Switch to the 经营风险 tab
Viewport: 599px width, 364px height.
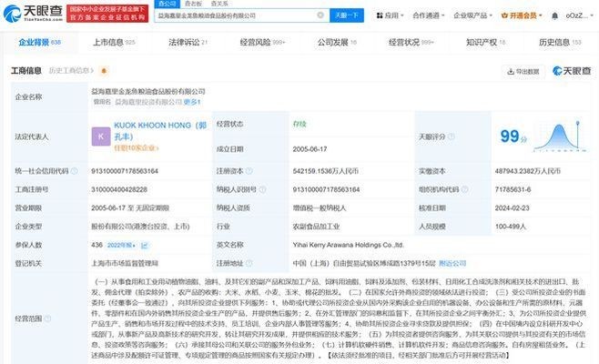(x=262, y=43)
